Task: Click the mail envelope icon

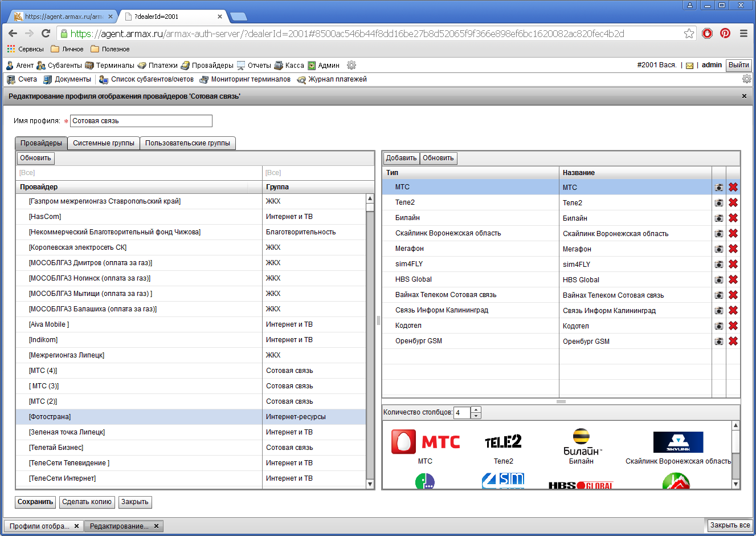Action: pos(689,66)
